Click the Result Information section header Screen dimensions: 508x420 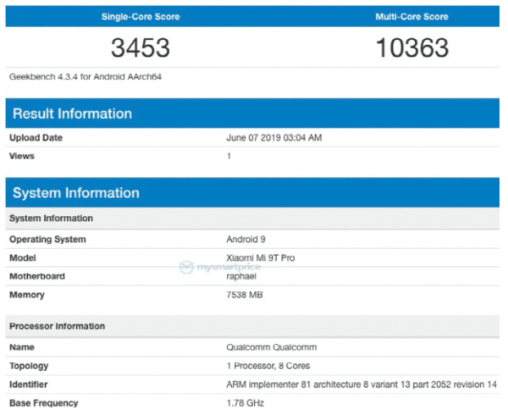click(x=252, y=113)
